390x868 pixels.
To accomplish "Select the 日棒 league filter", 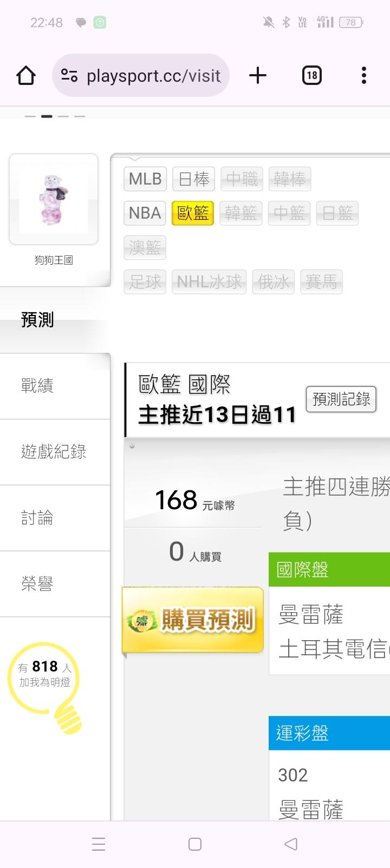I will pos(194,179).
